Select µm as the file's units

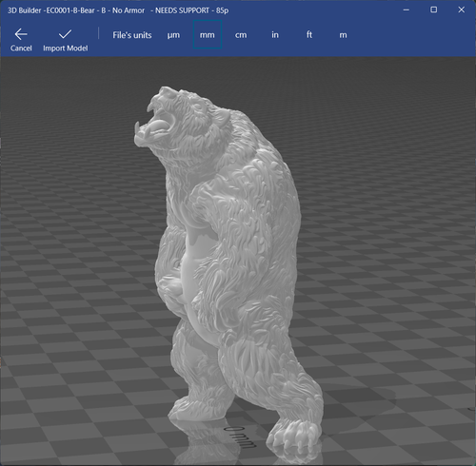173,35
